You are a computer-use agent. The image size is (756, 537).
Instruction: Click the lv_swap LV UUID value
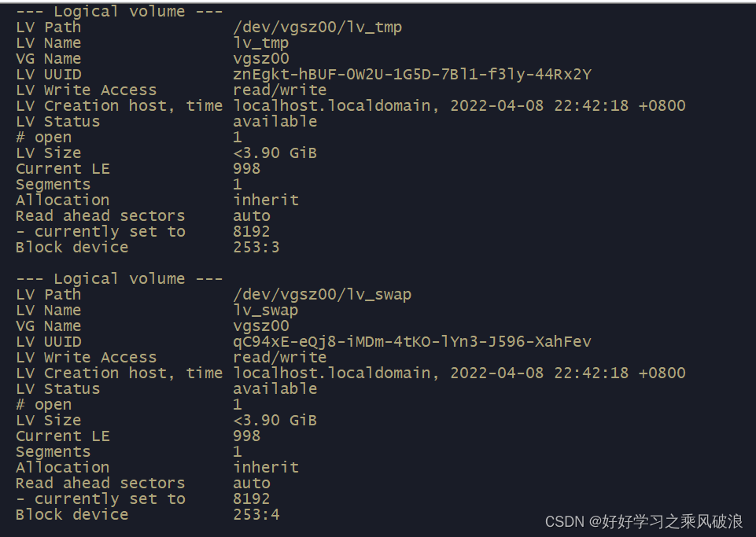[412, 341]
